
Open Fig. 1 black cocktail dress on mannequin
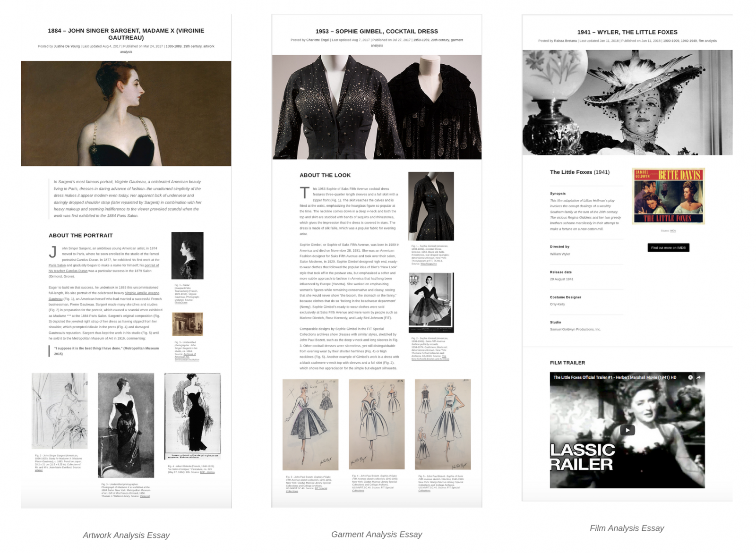(x=431, y=206)
